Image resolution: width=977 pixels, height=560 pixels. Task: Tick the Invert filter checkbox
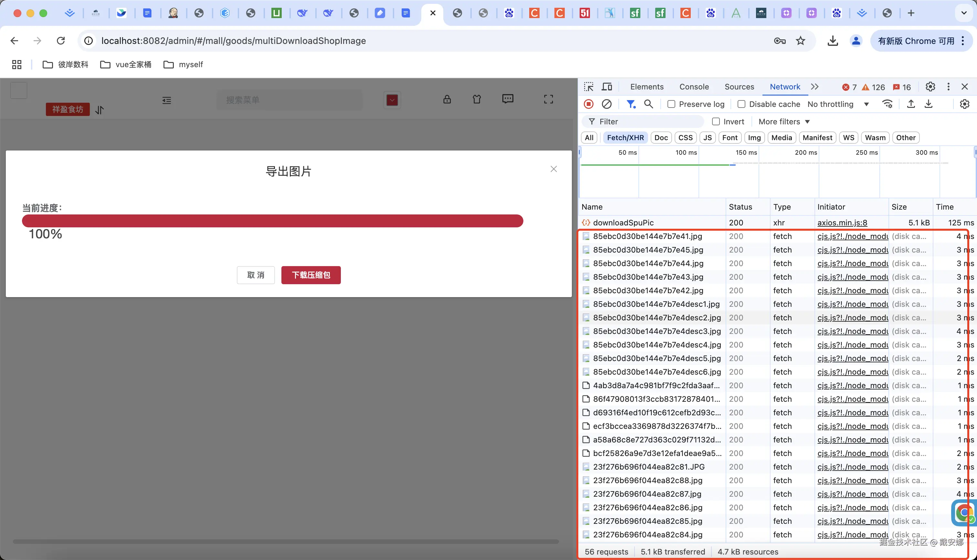pos(716,121)
